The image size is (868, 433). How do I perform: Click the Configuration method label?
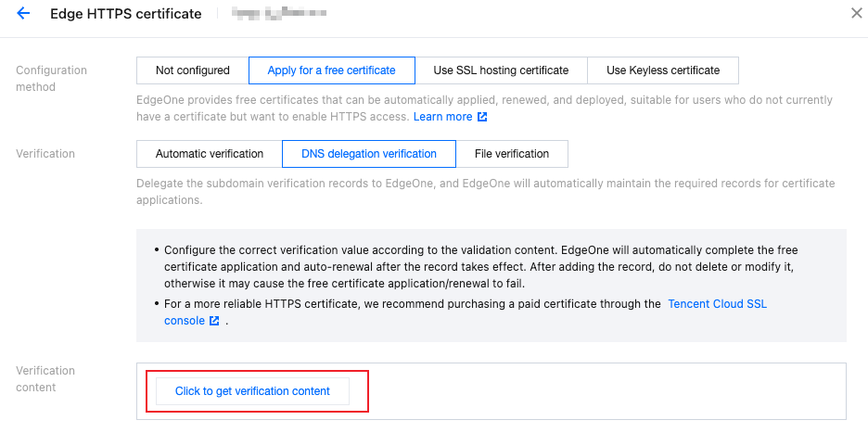click(52, 79)
